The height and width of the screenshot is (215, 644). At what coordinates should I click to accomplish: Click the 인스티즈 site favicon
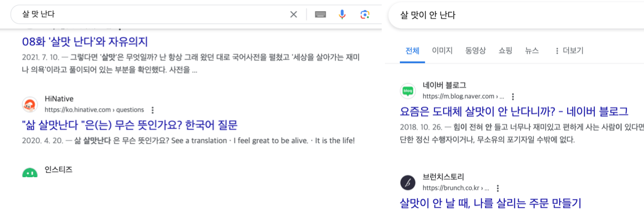30,172
